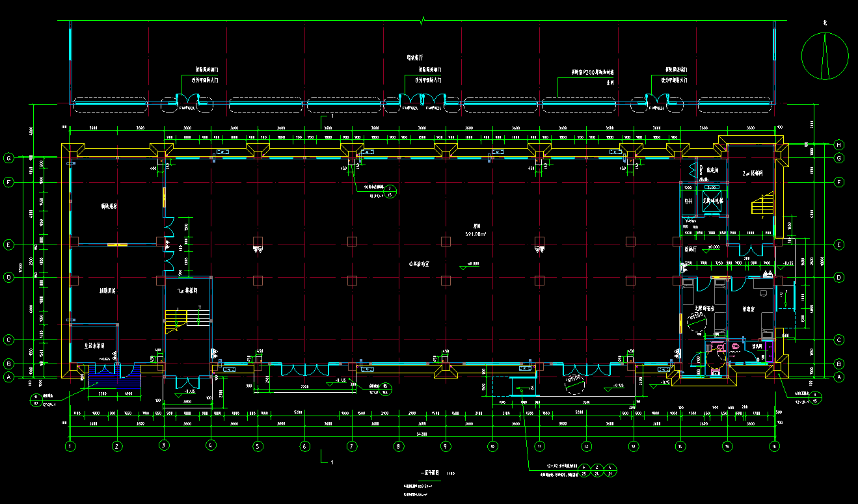The image size is (858, 504).
Task: Select grid axis bubble 16 at bottom
Action: (x=774, y=446)
